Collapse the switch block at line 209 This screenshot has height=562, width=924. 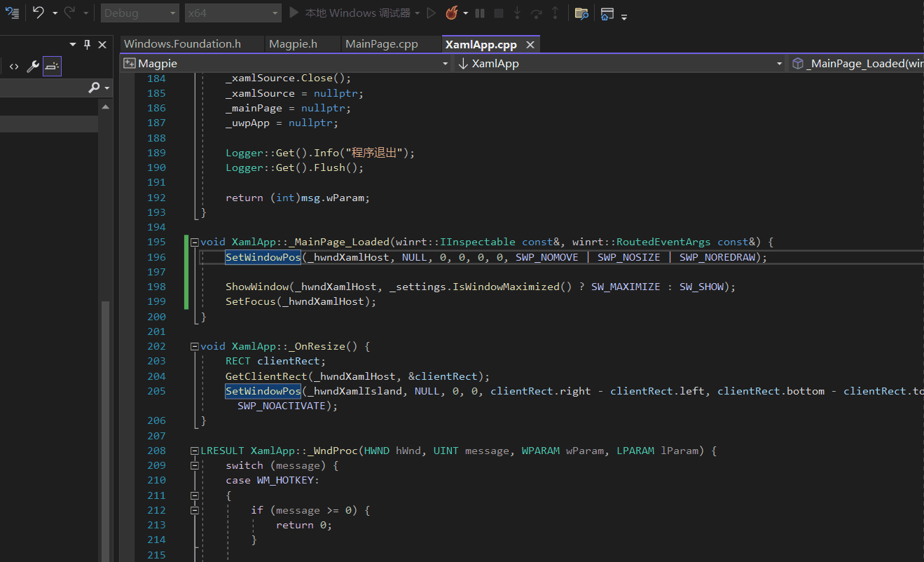195,466
